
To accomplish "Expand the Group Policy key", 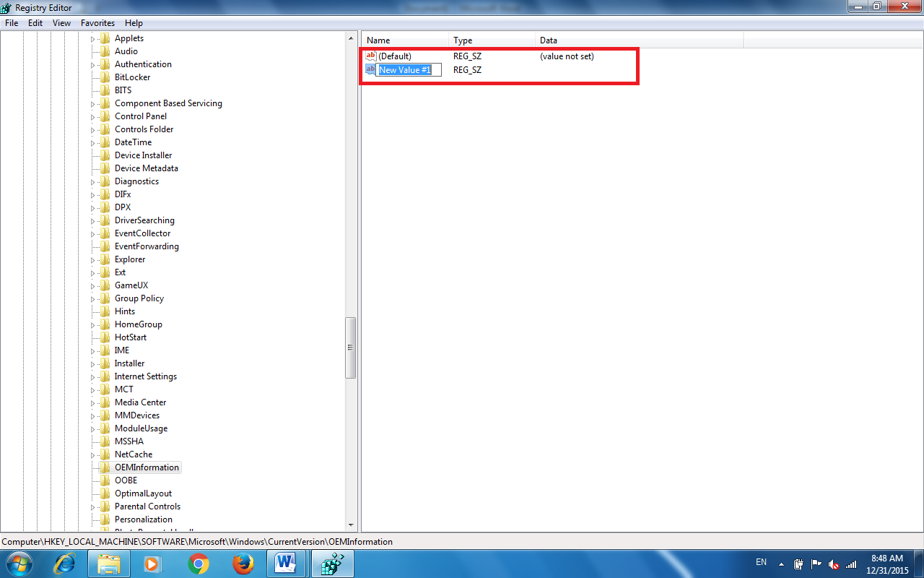I will [x=93, y=298].
